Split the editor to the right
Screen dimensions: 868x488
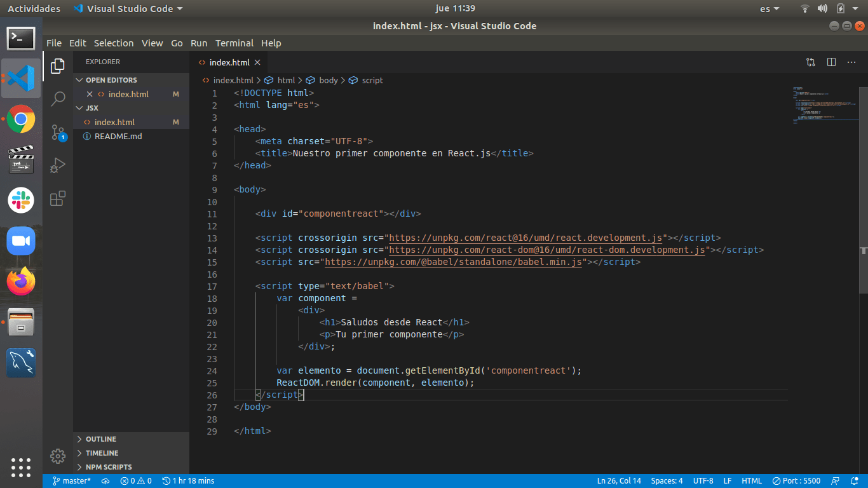831,62
